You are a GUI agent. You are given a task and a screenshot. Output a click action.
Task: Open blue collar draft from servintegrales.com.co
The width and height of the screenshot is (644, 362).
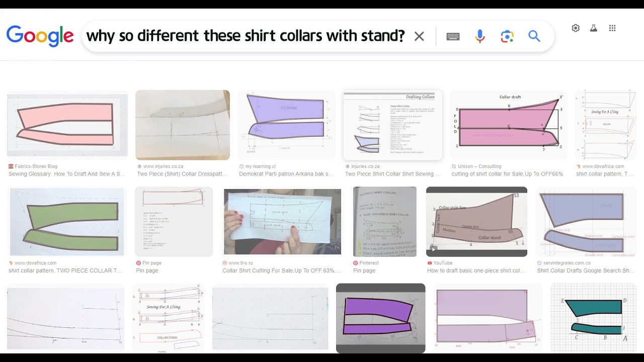[x=586, y=222]
